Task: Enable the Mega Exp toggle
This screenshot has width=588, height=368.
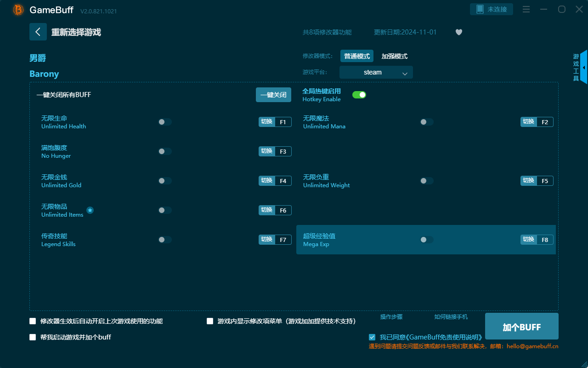Action: [426, 239]
